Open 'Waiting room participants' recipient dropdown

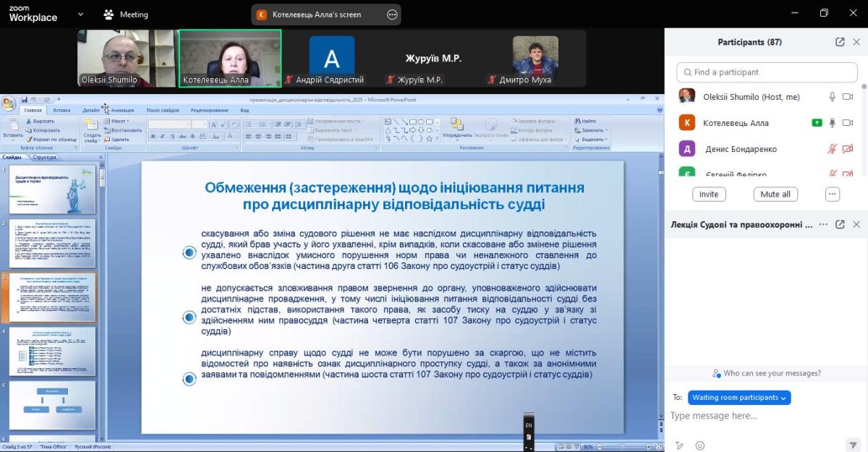[739, 398]
